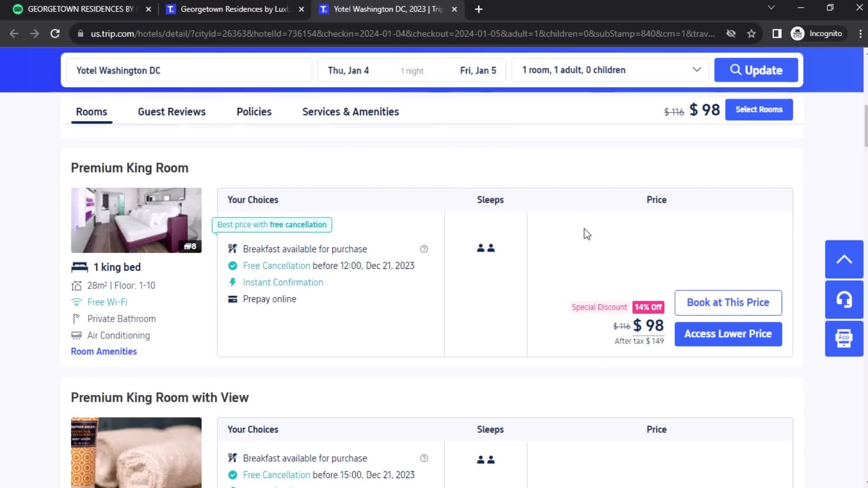Image resolution: width=868 pixels, height=488 pixels.
Task: Open the Policies tab
Action: [x=254, y=112]
